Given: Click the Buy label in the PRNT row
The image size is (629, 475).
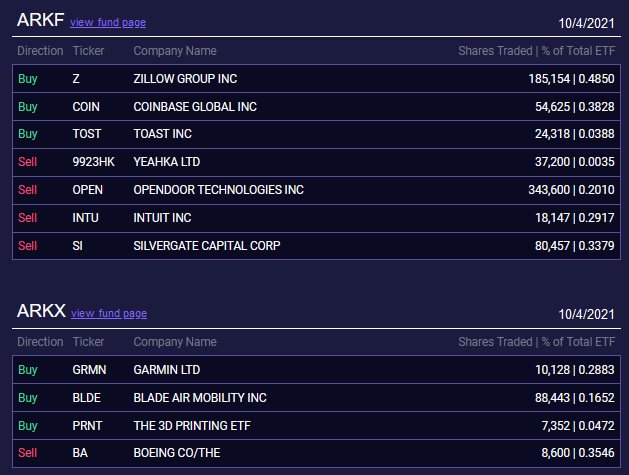Looking at the screenshot, I should 28,426.
